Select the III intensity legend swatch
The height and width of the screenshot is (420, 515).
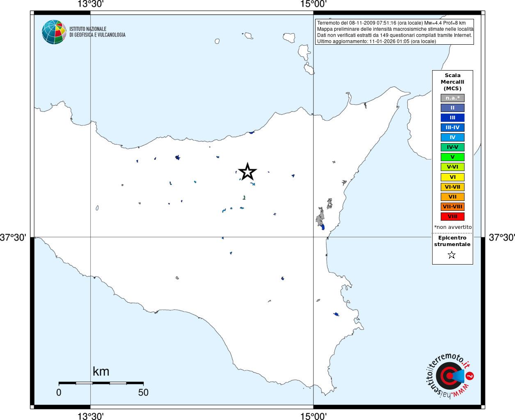tap(453, 118)
